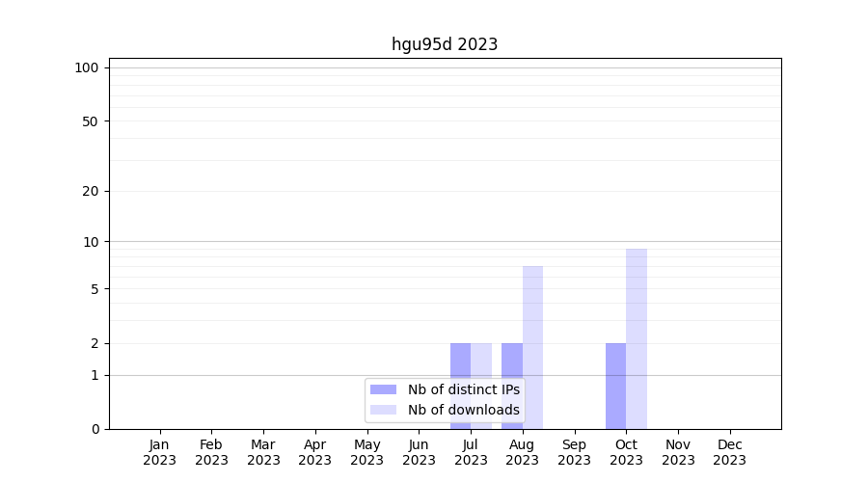Viewport: 868px width, 482px height.
Task: Select the 'Nb of downloads' legend label
Action: [463, 410]
